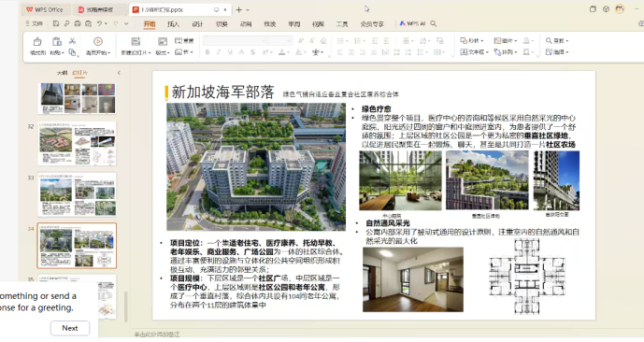Screen dimensions: 644x342
Task: Open the Slide Layout (版式) dropdown
Action: pos(163,52)
